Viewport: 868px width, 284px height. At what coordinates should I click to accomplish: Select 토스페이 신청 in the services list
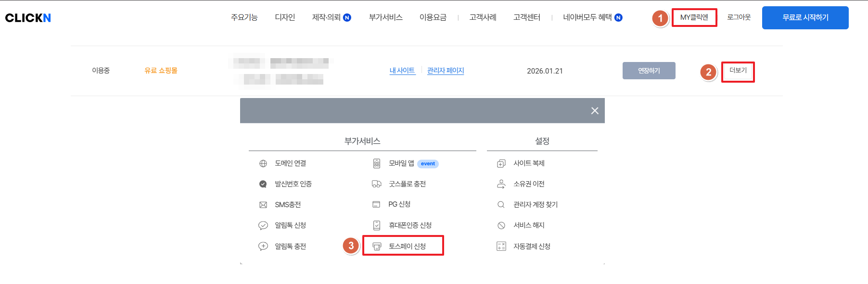[407, 246]
